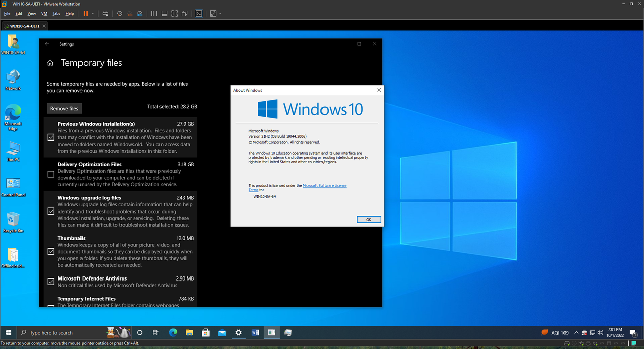The image size is (644, 349).
Task: Select the Network desktop icon
Action: coord(13,80)
